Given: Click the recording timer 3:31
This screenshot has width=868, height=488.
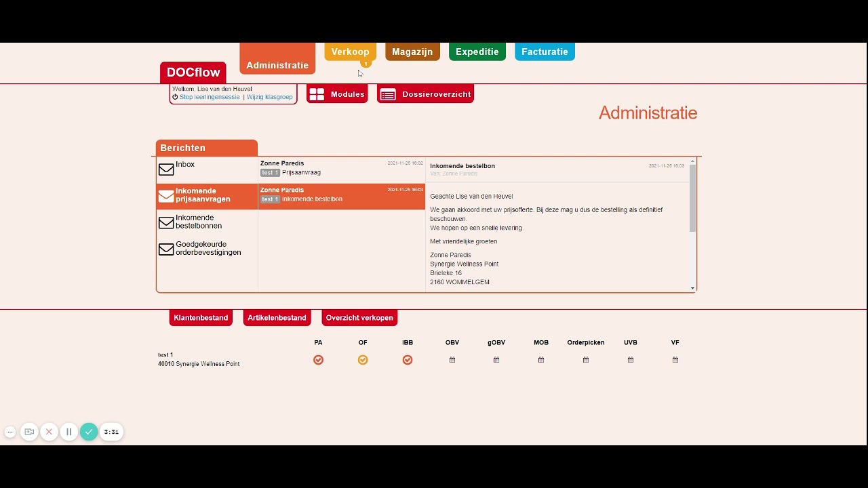Looking at the screenshot, I should (111, 432).
